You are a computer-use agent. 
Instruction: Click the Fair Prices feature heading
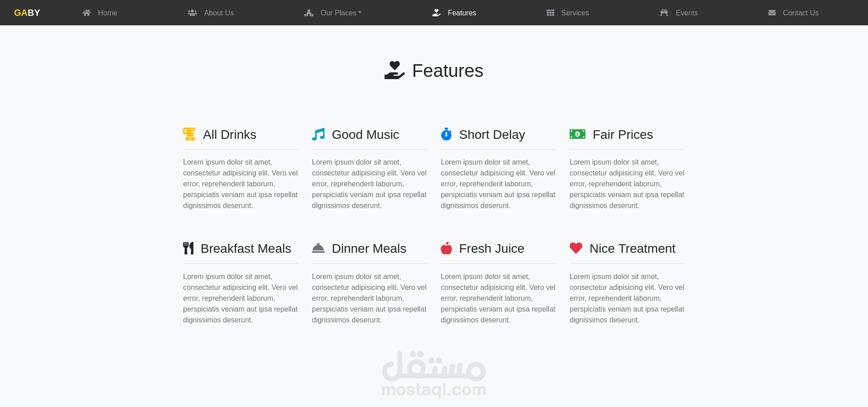point(623,134)
